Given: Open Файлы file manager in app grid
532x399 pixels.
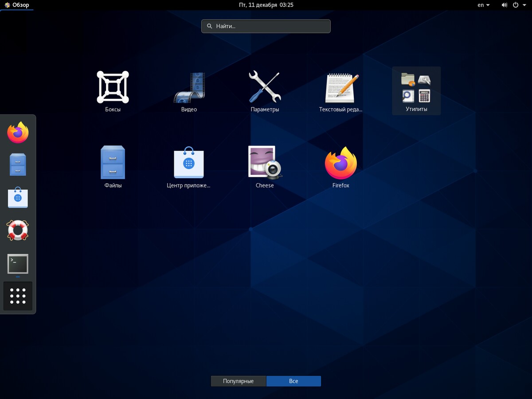Looking at the screenshot, I should click(113, 167).
